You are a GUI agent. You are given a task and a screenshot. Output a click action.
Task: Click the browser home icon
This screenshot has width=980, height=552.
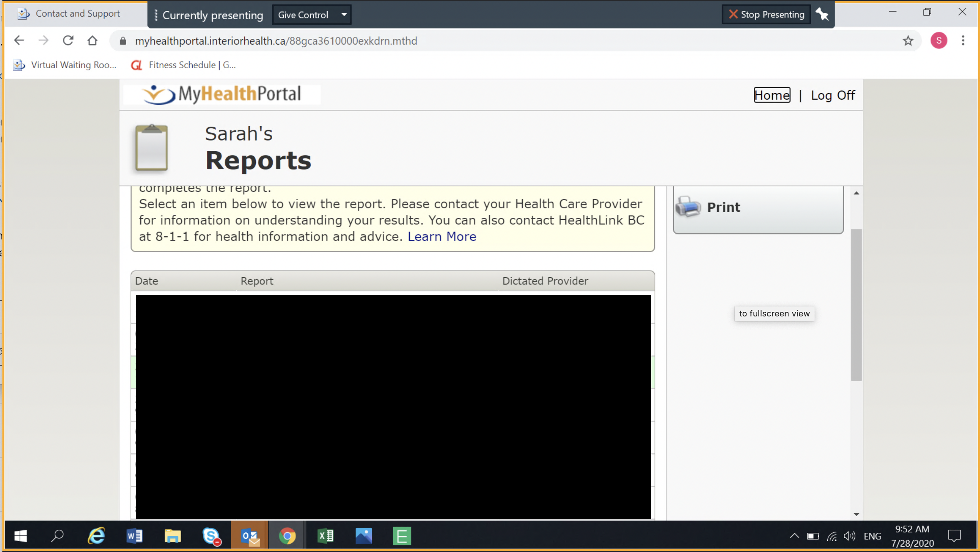[92, 41]
